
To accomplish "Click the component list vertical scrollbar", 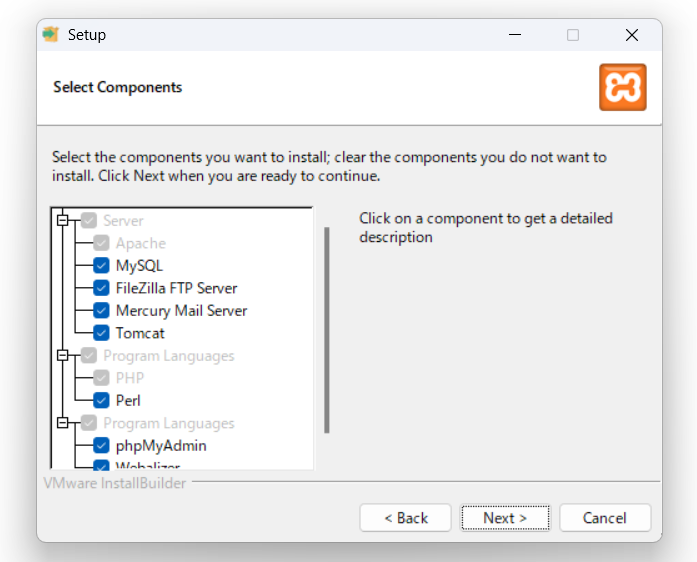I will coord(326,330).
